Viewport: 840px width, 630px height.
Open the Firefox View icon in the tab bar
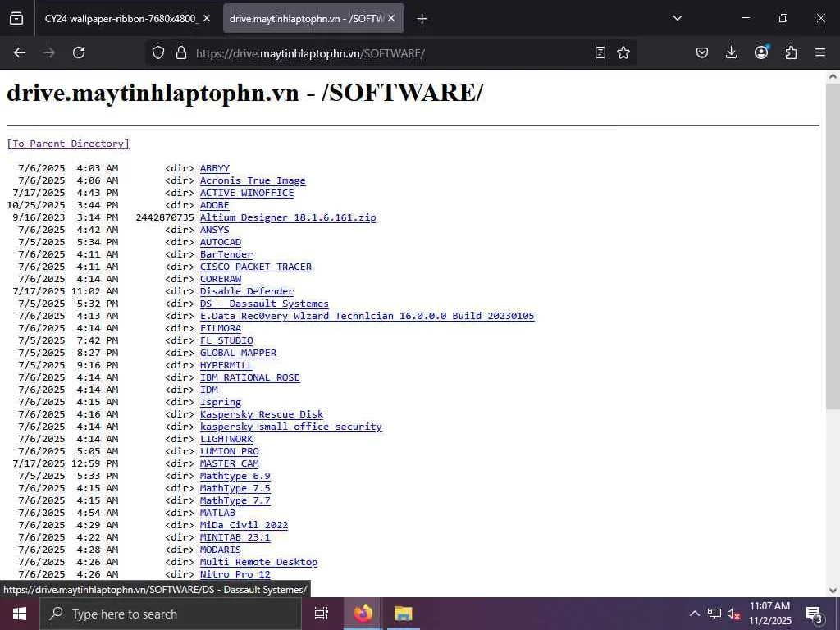[x=16, y=19]
